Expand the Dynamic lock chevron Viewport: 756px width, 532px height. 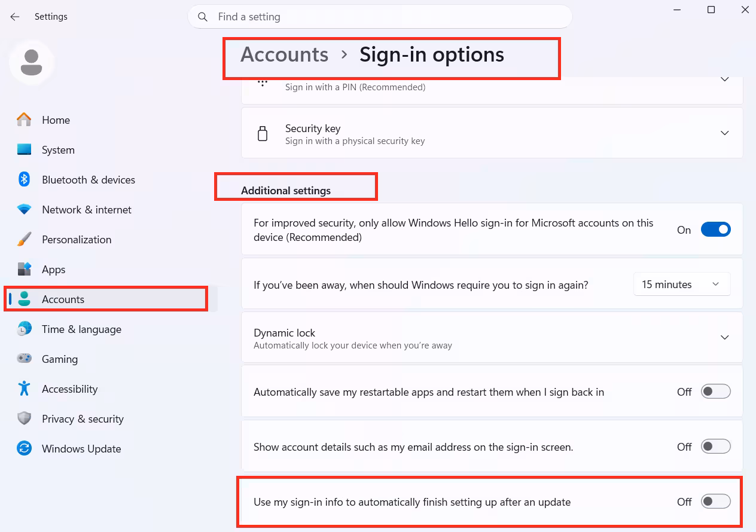point(724,337)
